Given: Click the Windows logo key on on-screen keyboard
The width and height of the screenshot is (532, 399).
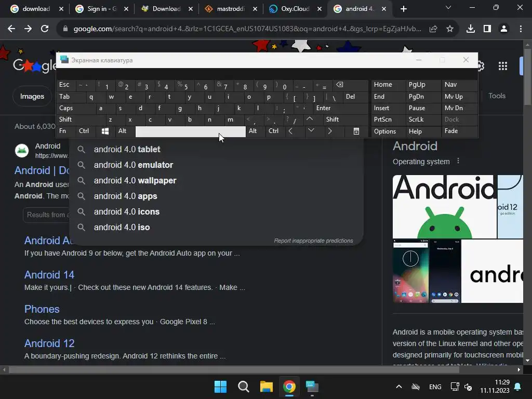Looking at the screenshot, I should 105,131.
